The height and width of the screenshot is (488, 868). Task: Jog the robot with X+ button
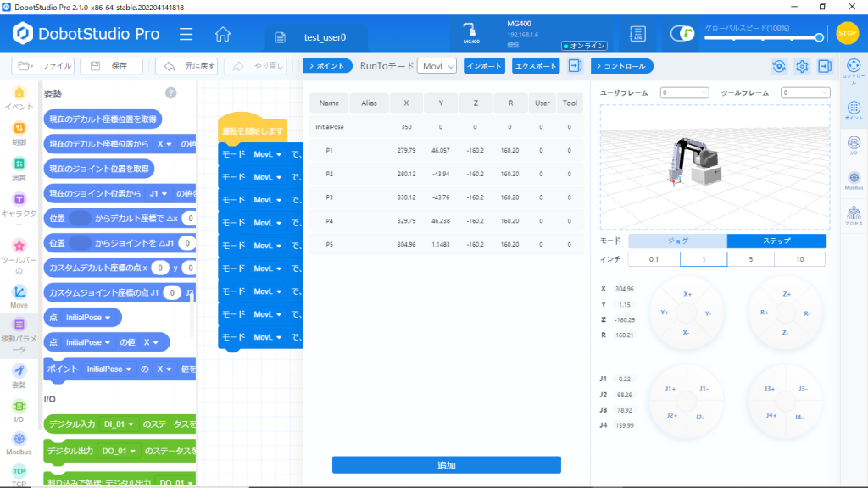point(687,294)
